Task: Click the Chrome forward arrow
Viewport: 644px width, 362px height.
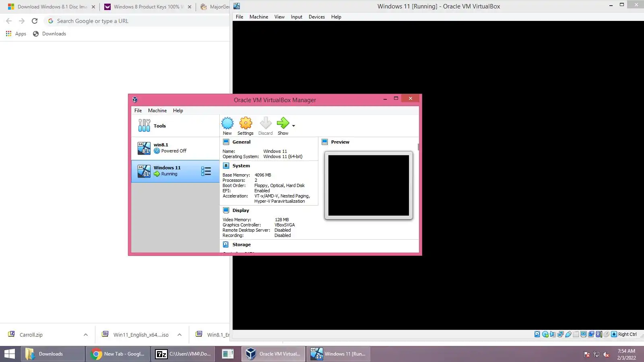Action: click(22, 21)
